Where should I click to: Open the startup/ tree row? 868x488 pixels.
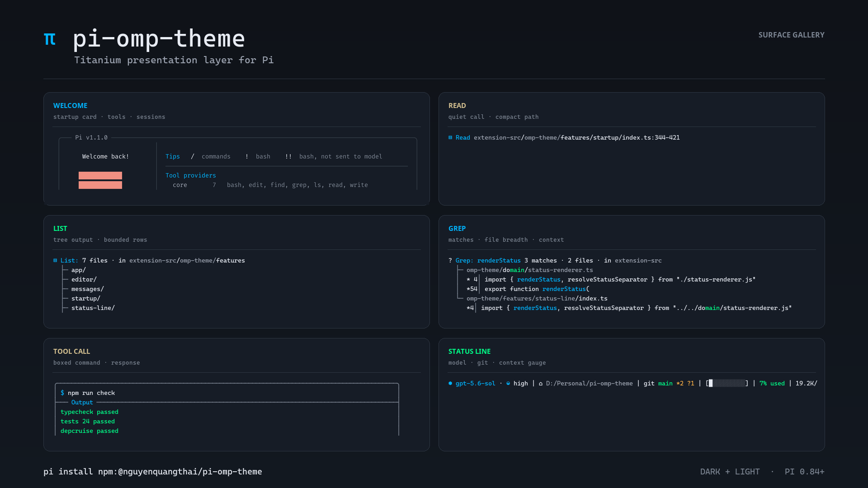pos(86,299)
